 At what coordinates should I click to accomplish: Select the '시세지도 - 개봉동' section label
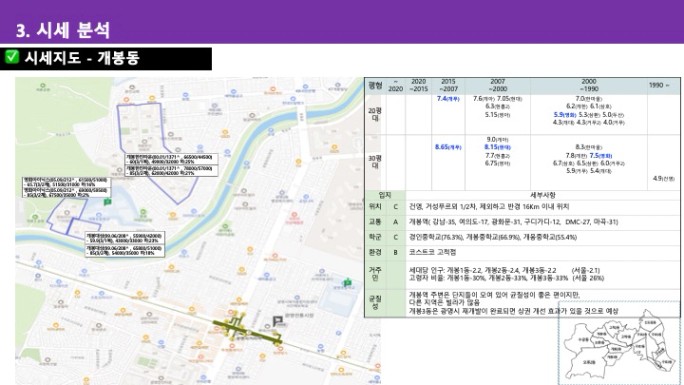pos(82,58)
